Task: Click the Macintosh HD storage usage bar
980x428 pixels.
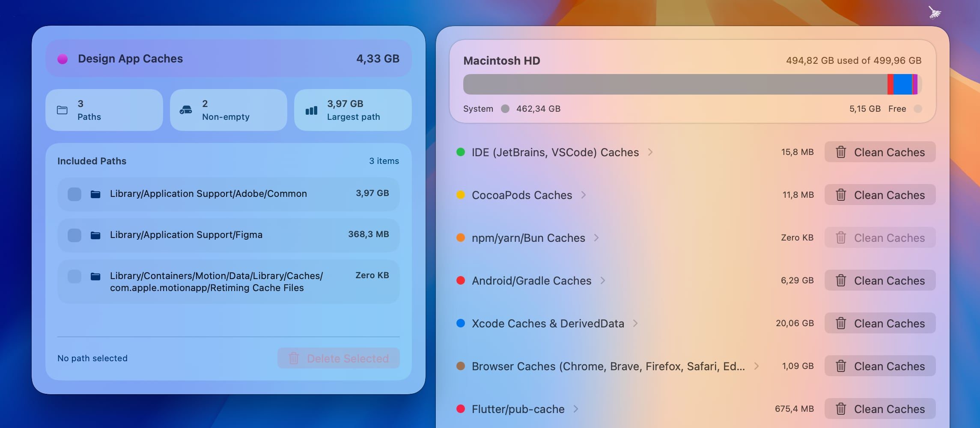Action: (x=692, y=84)
